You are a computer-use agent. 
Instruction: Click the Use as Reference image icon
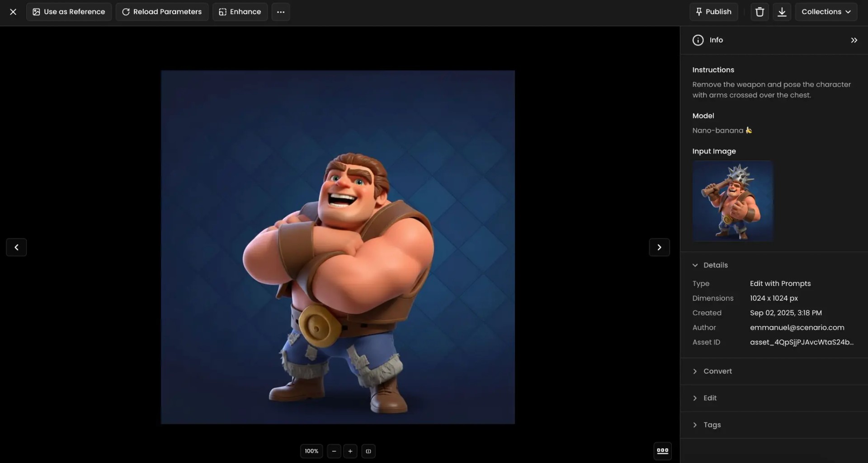[x=36, y=12]
